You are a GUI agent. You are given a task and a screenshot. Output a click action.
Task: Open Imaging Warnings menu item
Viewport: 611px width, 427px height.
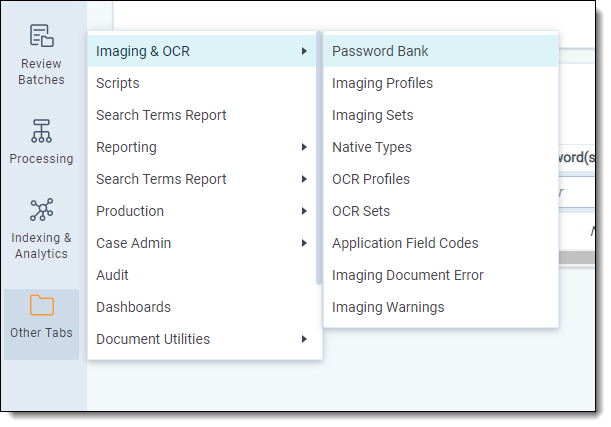pyautogui.click(x=388, y=307)
